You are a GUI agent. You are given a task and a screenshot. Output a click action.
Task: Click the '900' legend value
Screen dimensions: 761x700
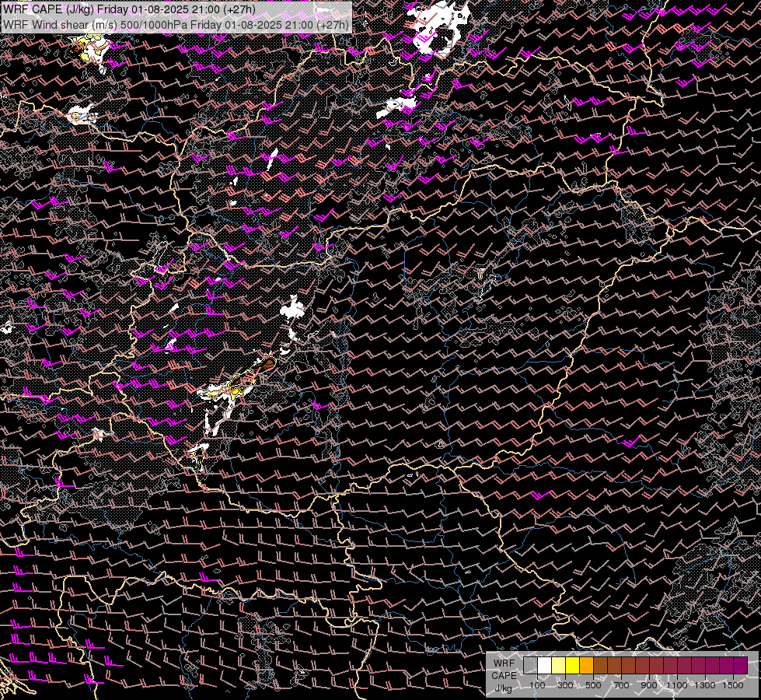pos(649,685)
